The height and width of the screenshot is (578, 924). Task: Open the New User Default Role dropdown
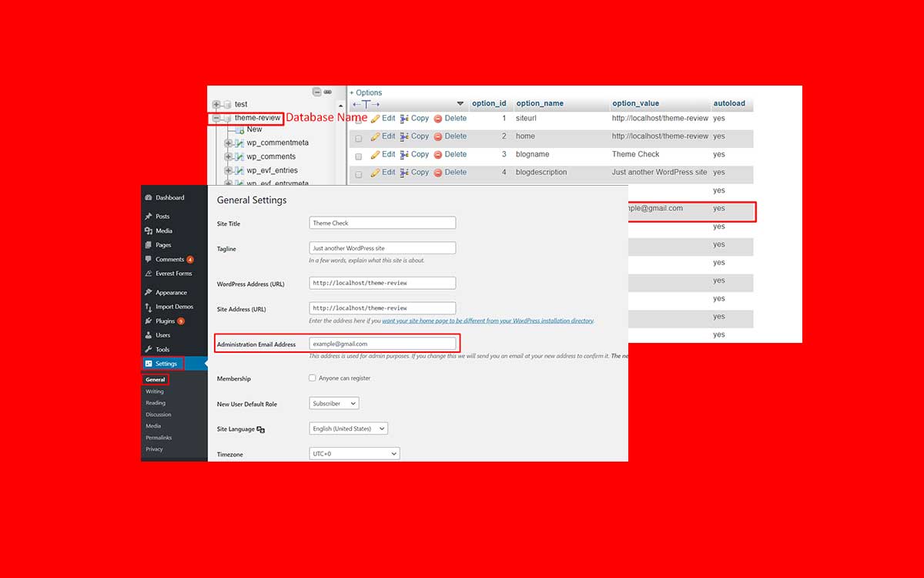pos(334,404)
